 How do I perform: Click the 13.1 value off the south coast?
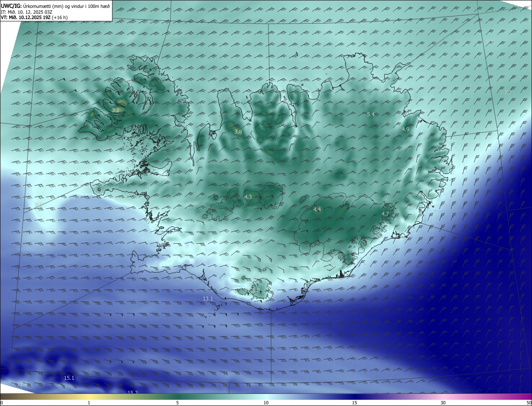tap(208, 299)
